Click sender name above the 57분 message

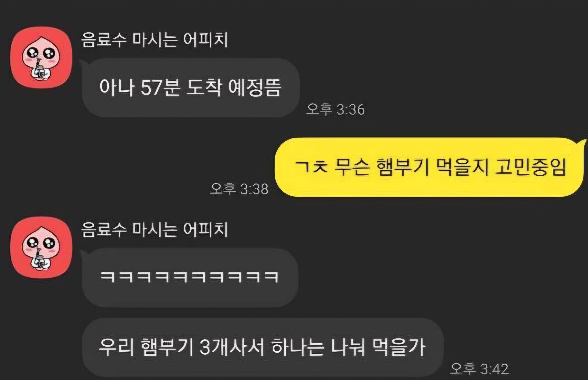point(154,40)
